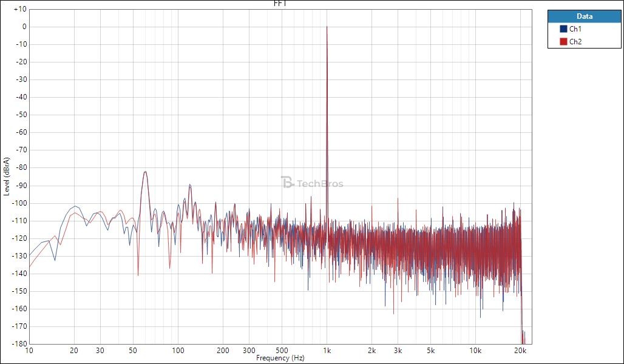Click the FFT graph title

[x=280, y=4]
